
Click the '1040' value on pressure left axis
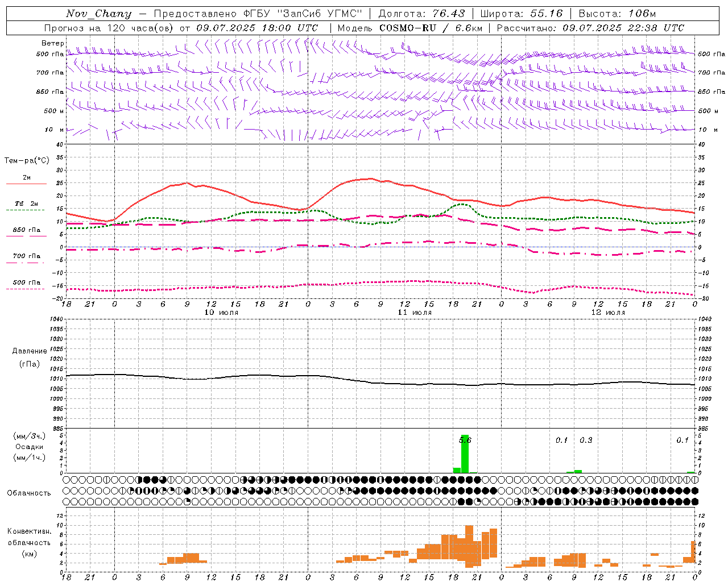pos(56,319)
